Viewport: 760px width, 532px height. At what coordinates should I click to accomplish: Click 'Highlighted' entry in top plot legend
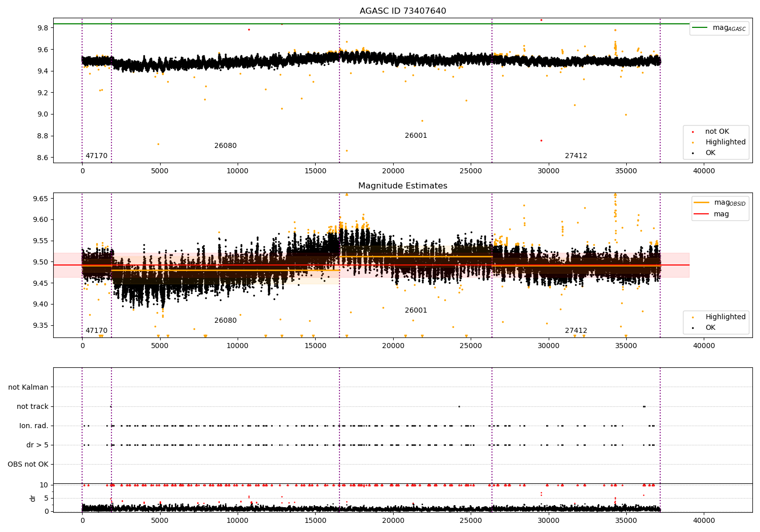coord(725,142)
